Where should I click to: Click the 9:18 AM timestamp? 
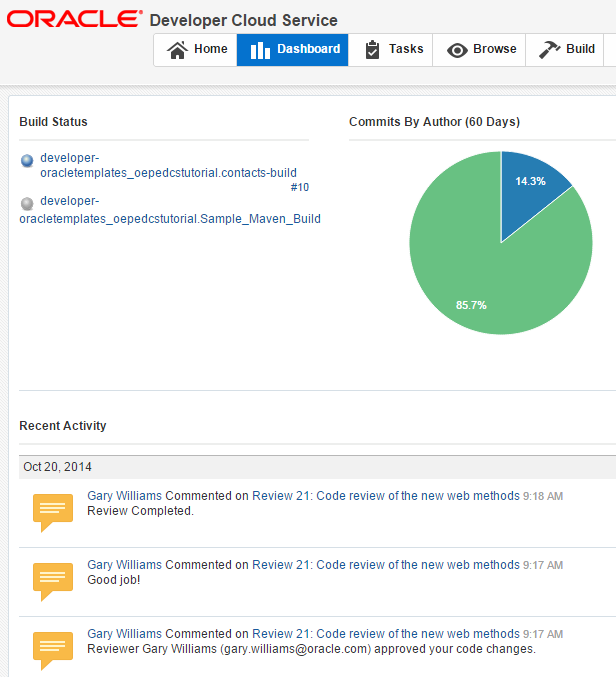[543, 496]
